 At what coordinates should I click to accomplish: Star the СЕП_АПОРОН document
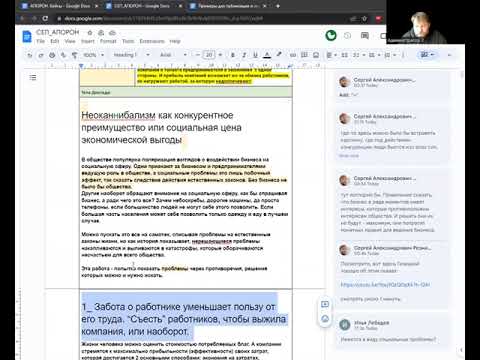pyautogui.click(x=90, y=33)
